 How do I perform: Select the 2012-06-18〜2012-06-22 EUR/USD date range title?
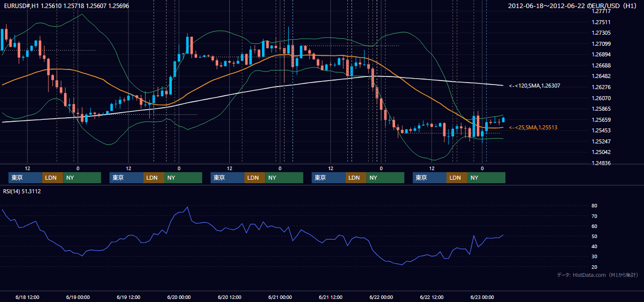(572, 6)
